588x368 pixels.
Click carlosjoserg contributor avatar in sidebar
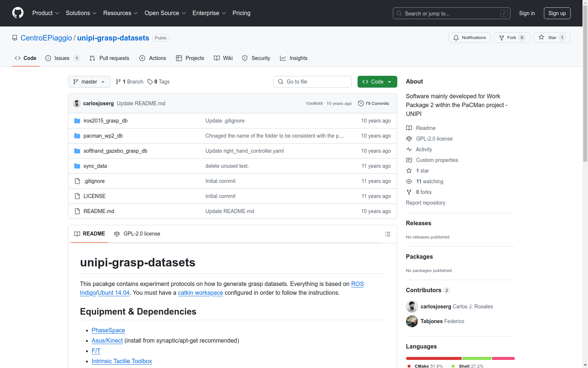click(412, 307)
